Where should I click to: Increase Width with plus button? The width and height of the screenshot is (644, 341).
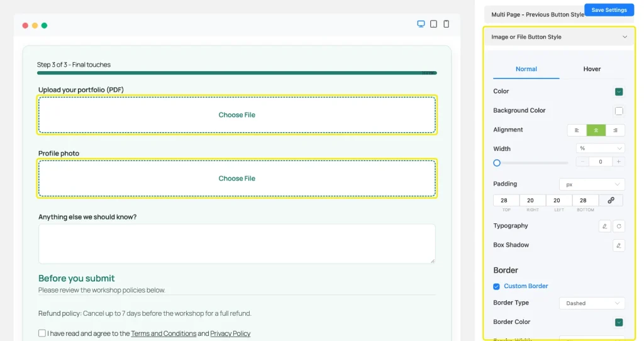click(618, 162)
